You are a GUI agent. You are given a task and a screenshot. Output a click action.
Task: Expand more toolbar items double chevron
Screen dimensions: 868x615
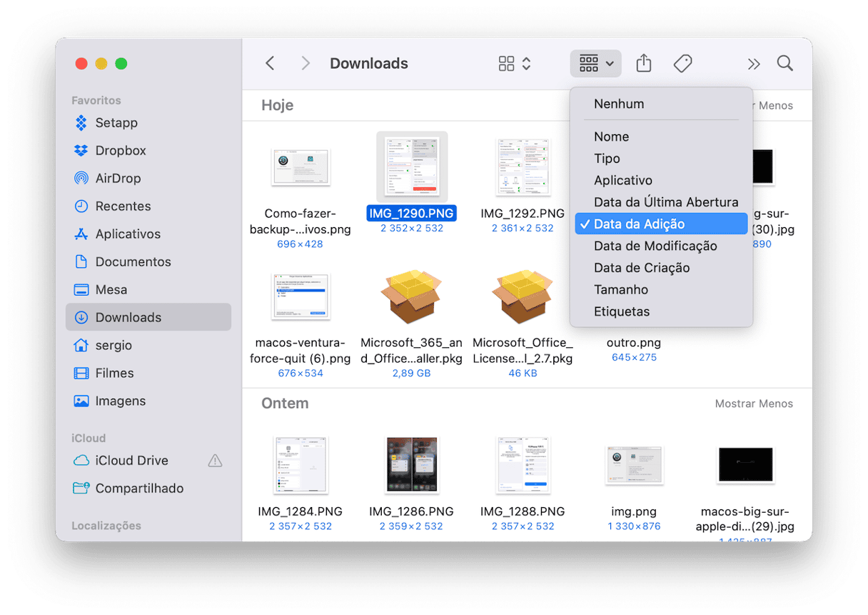click(753, 64)
